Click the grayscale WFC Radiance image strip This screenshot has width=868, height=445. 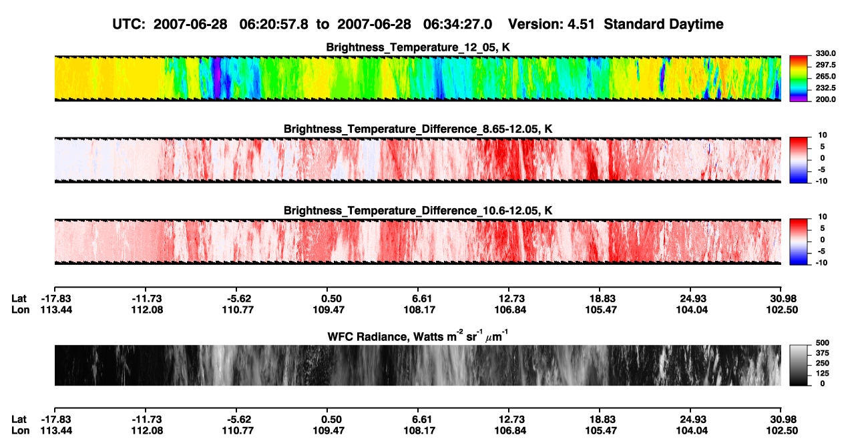[x=417, y=365]
